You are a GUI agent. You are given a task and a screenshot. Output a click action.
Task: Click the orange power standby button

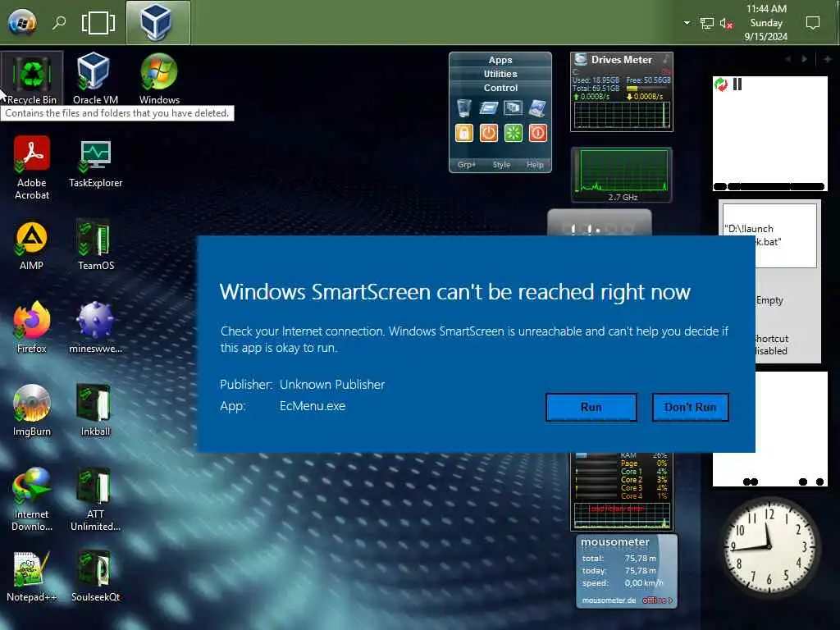pos(489,133)
